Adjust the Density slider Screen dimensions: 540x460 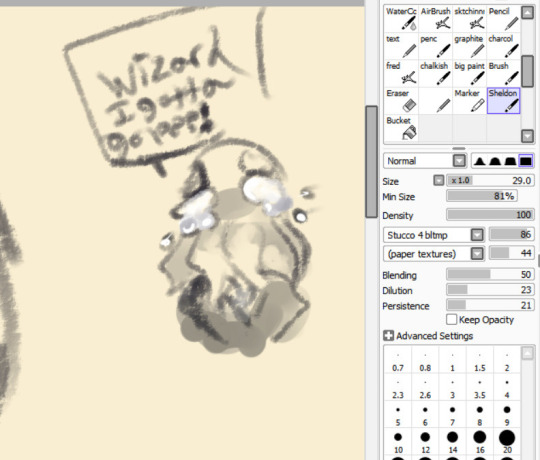point(490,215)
